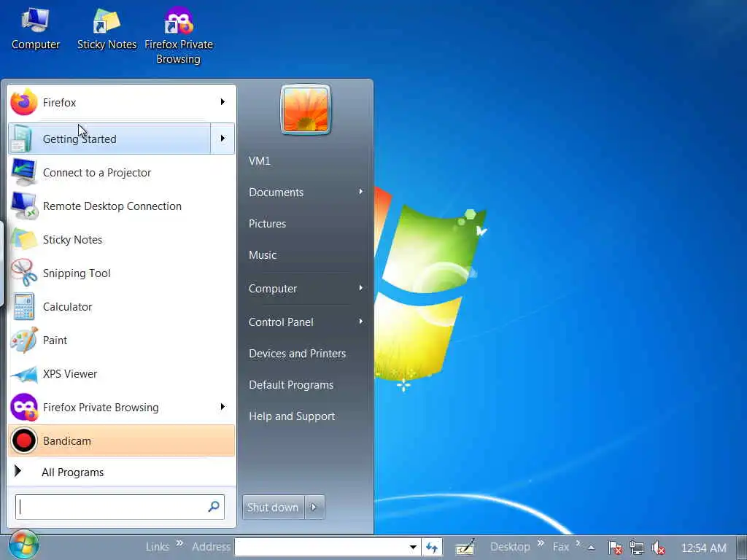747x560 pixels.
Task: Click the Remote Desktop Connection text label
Action: [x=112, y=206]
